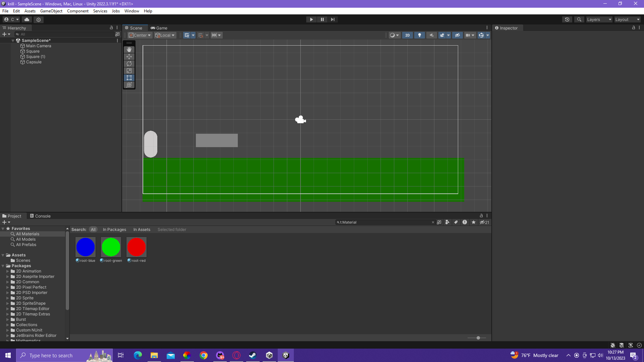
Task: Open the Center pivot dropdown
Action: 140,35
